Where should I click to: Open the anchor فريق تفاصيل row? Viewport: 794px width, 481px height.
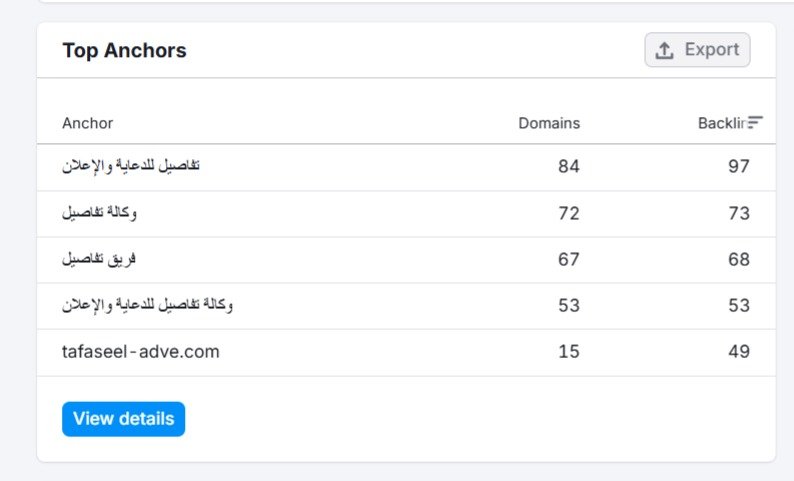click(99, 259)
